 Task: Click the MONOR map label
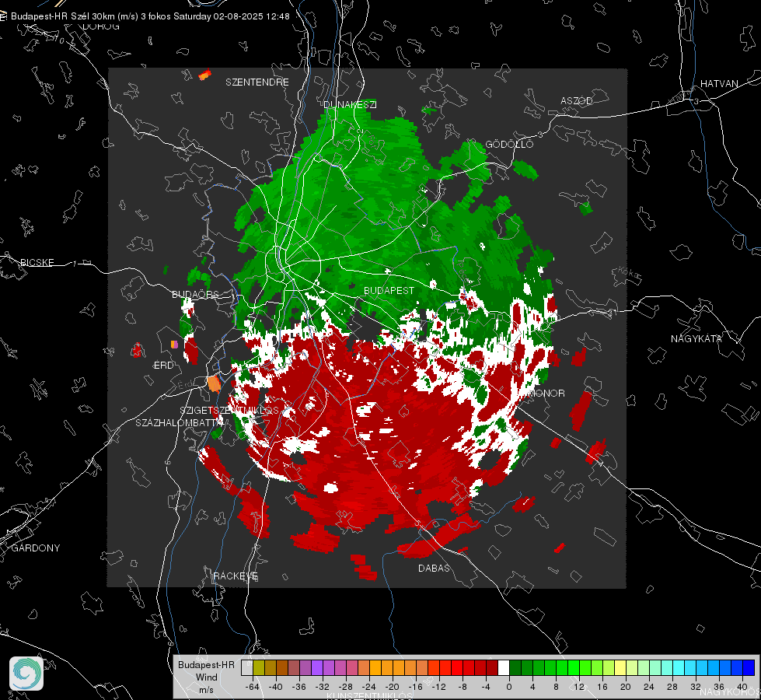coord(546,393)
